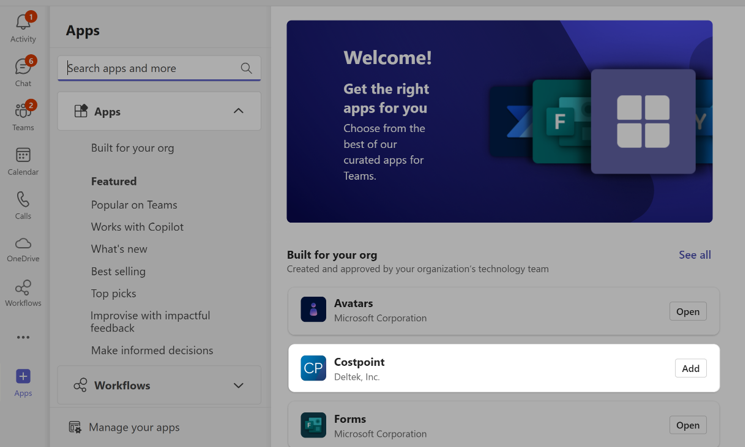This screenshot has width=745, height=447.
Task: Click the See all link
Action: [694, 255]
